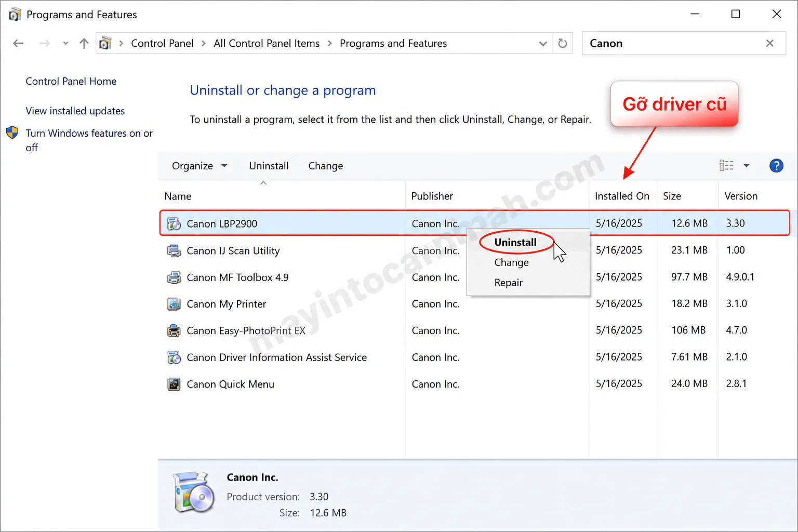Screen dimensions: 798x532
Task: Click the Canon Easy-PhotoPrint EX icon
Action: point(174,331)
